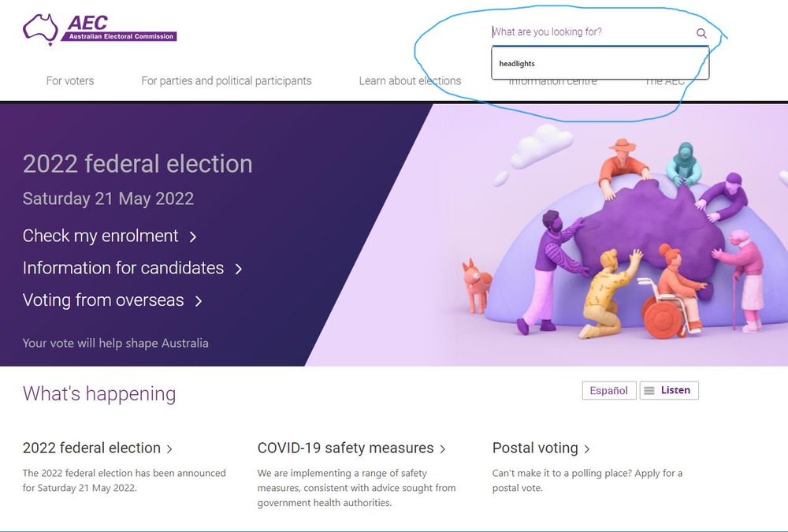Click the Listen menu lines icon
This screenshot has height=532, width=788.
tap(649, 391)
